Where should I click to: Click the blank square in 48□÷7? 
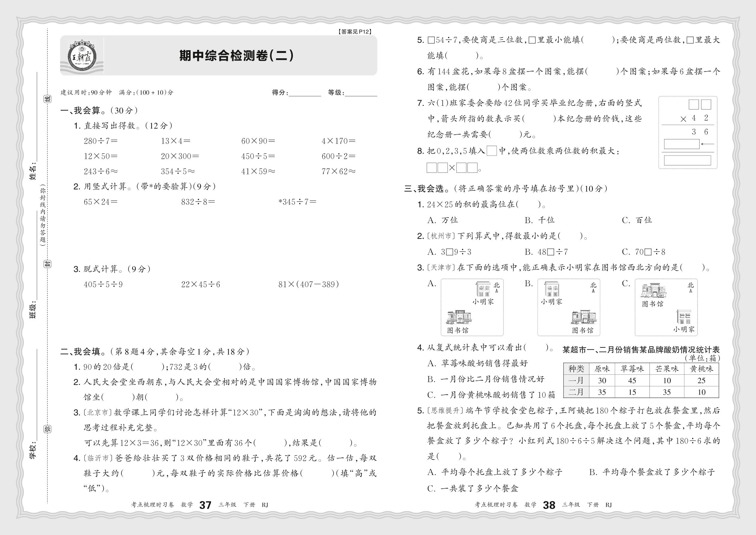point(550,252)
